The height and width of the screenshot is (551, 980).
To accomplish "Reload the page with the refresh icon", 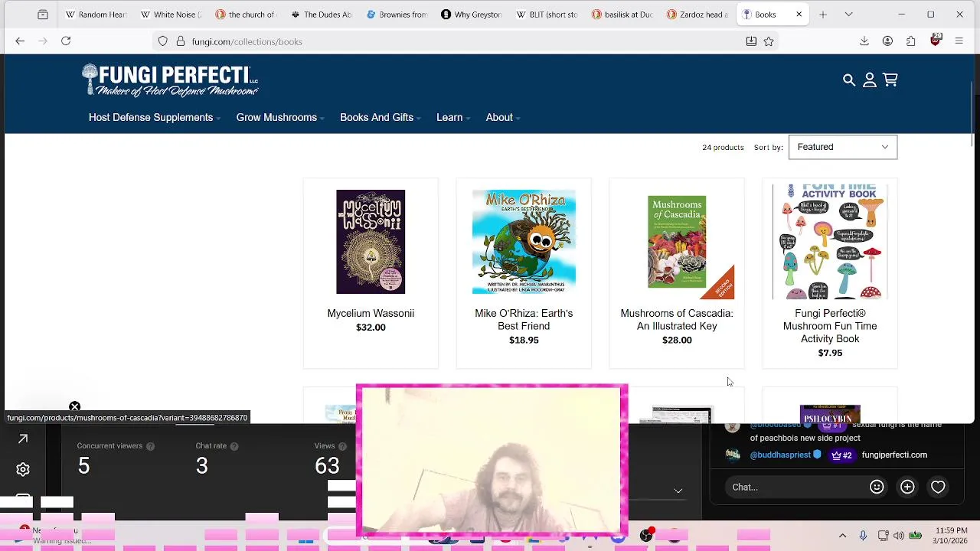I will pos(66,41).
